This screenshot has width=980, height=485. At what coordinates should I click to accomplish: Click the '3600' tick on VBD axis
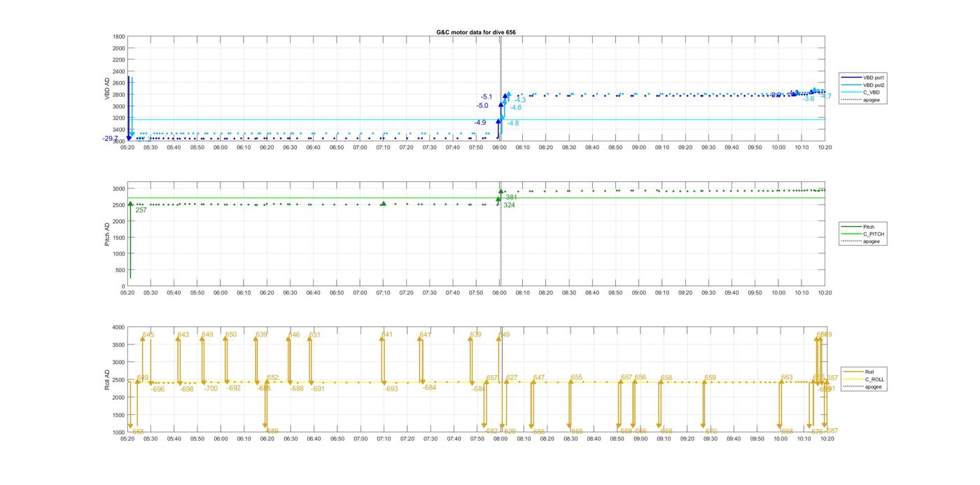[118, 141]
